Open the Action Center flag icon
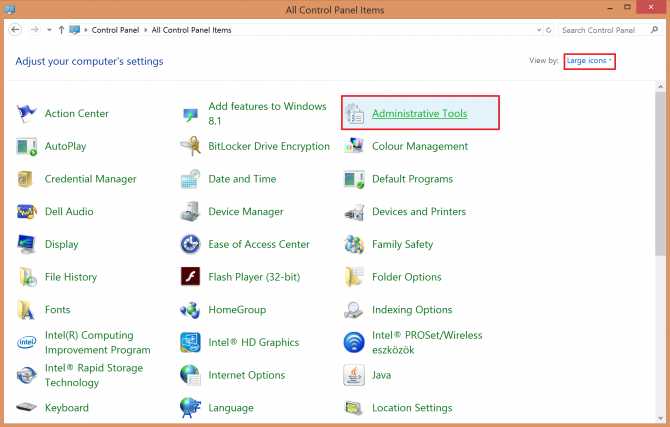 pos(26,114)
